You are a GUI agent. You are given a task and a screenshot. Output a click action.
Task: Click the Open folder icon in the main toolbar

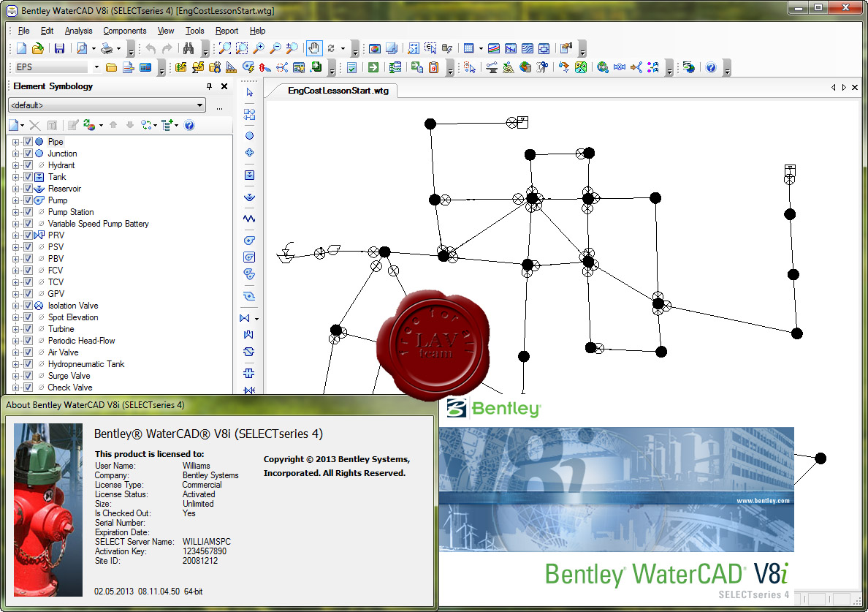coord(38,49)
